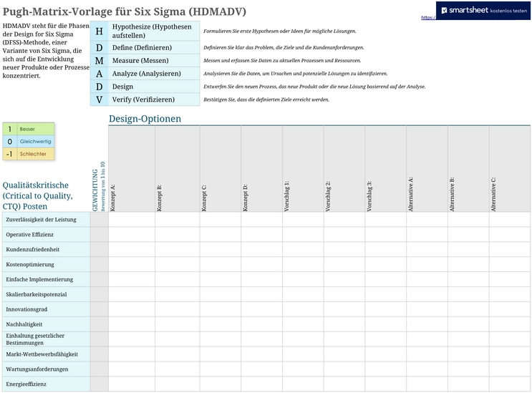Select 'Einhaltung gesetzlicher Bestimmungen' row label
The image size is (532, 393).
pos(46,339)
